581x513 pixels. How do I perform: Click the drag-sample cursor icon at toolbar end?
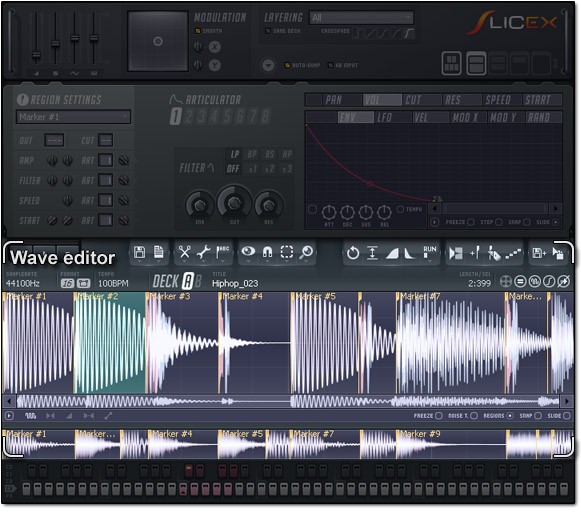click(558, 254)
